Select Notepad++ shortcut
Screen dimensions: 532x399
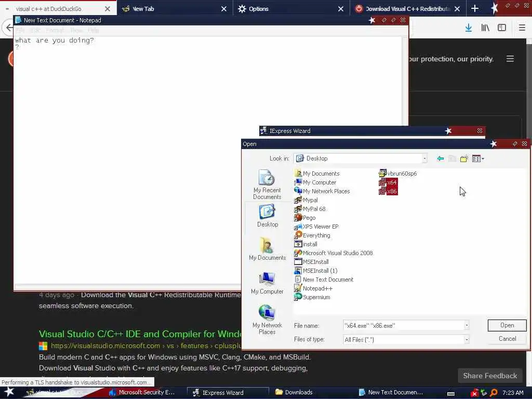[313, 288]
